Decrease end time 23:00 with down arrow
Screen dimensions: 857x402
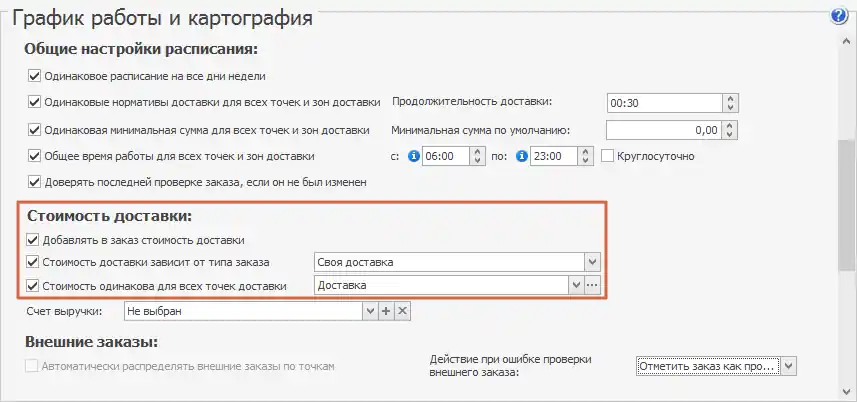pyautogui.click(x=586, y=161)
